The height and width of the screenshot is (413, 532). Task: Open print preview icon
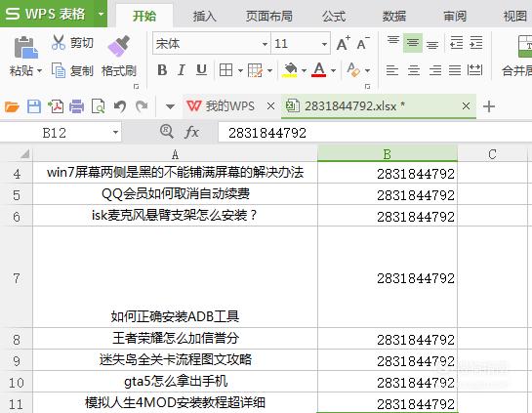99,106
